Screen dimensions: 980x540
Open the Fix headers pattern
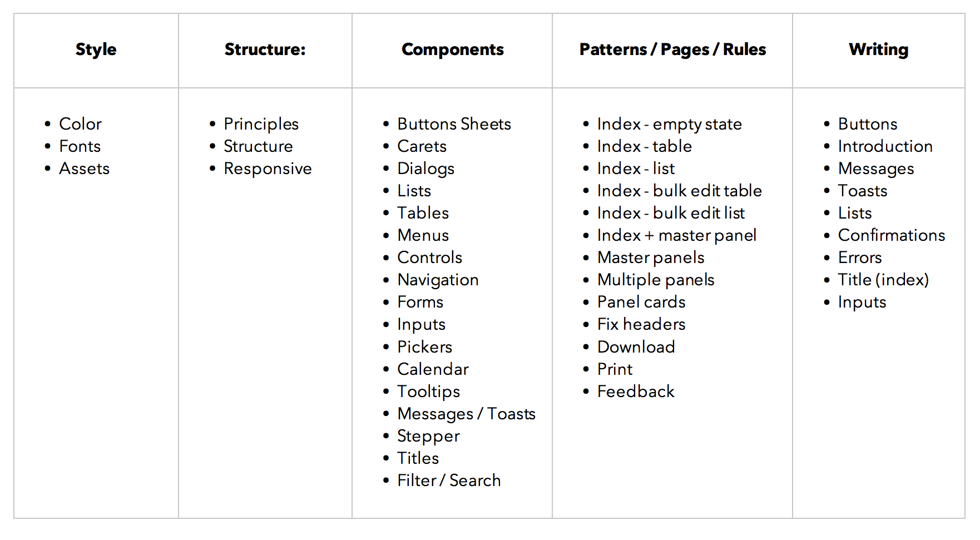[641, 324]
